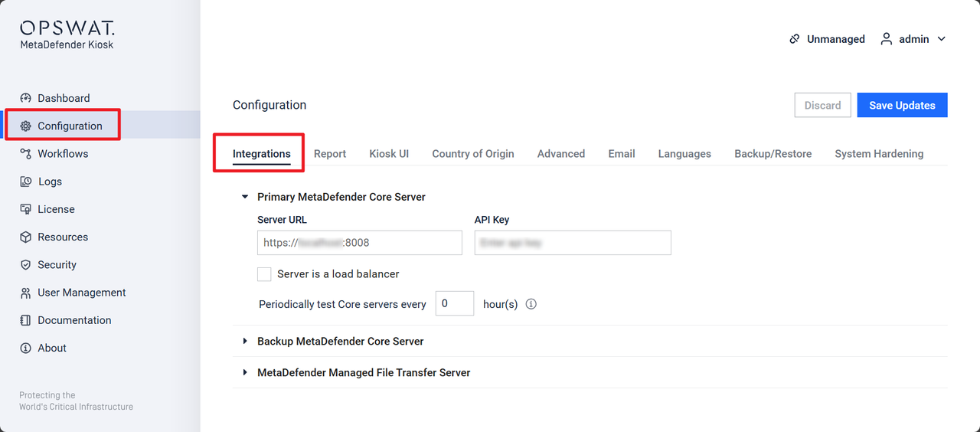Viewport: 980px width, 432px height.
Task: Click the Workflows branch icon
Action: tap(25, 153)
